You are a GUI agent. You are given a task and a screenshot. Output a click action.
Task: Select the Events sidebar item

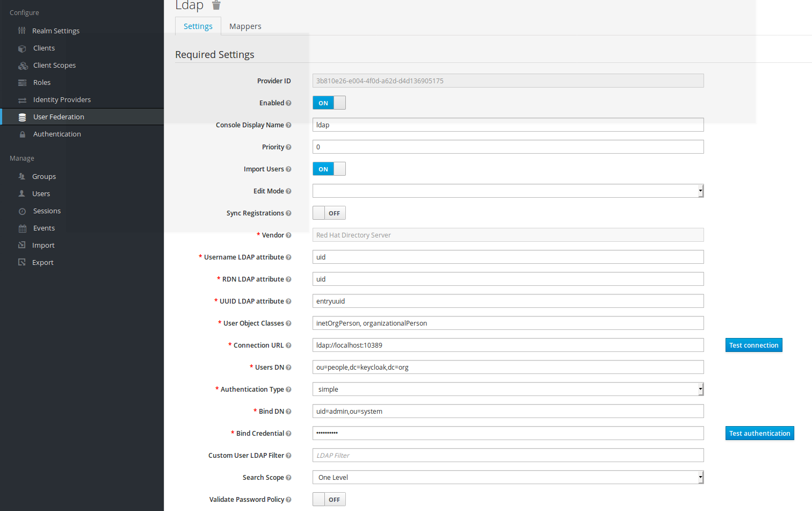click(43, 228)
